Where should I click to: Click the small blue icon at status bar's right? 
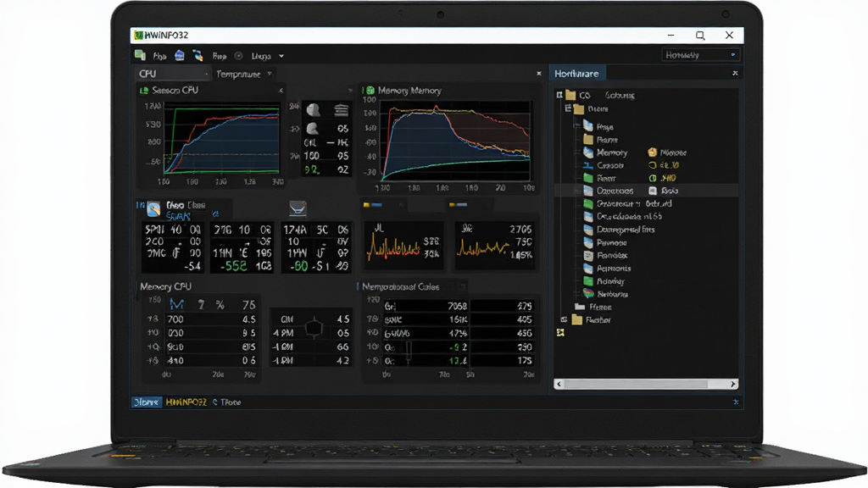736,402
